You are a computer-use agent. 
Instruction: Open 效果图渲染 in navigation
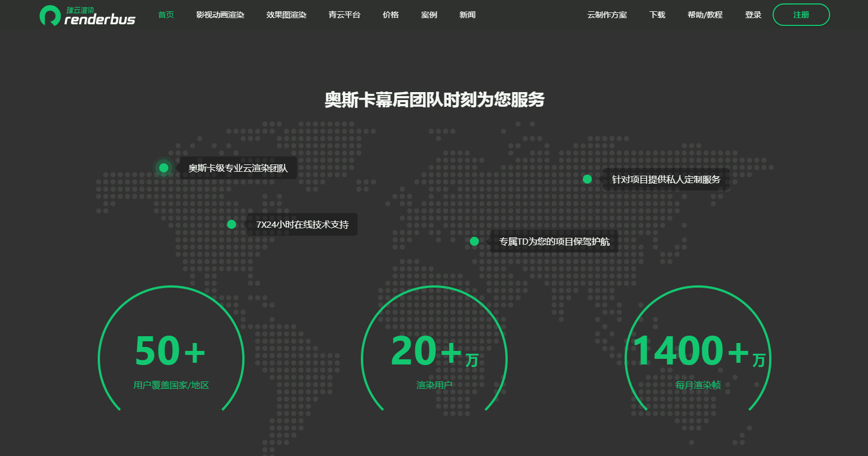pos(286,15)
